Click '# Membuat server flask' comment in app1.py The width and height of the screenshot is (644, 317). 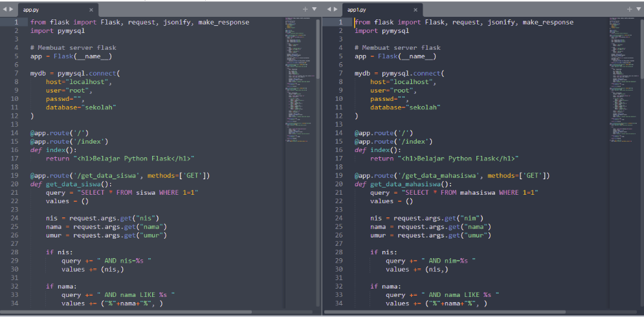tap(397, 48)
